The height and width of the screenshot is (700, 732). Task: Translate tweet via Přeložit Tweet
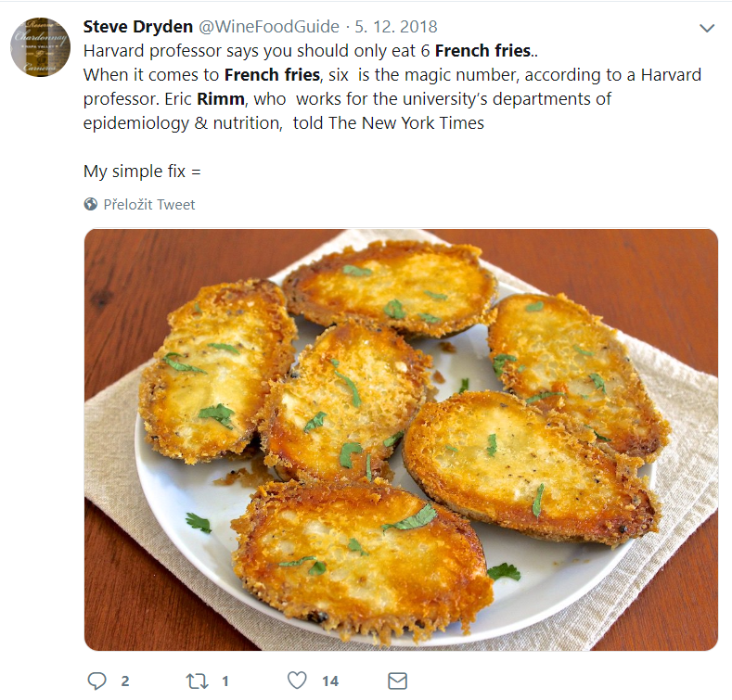[148, 204]
